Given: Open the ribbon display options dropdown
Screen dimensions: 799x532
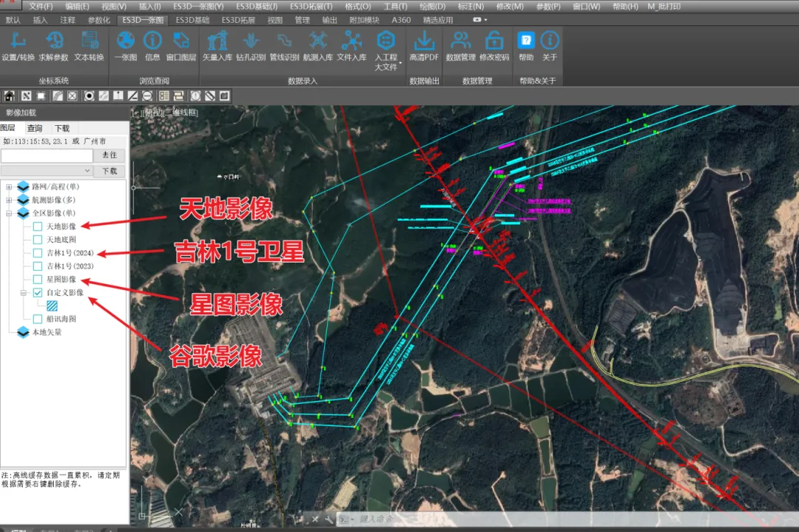Looking at the screenshot, I should [x=480, y=20].
